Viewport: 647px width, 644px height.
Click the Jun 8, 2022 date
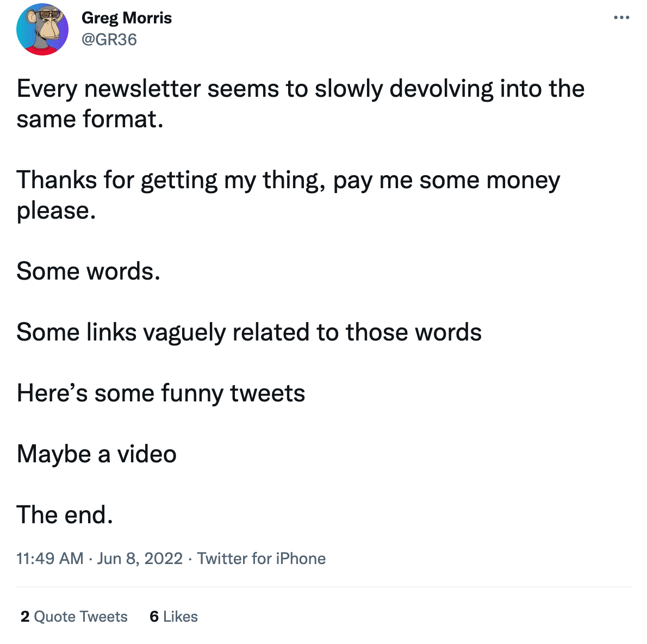140,559
